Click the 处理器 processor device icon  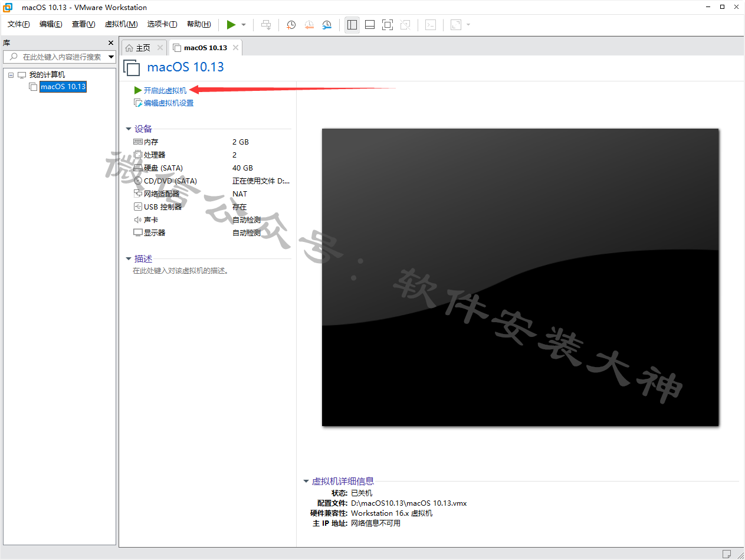(x=138, y=155)
